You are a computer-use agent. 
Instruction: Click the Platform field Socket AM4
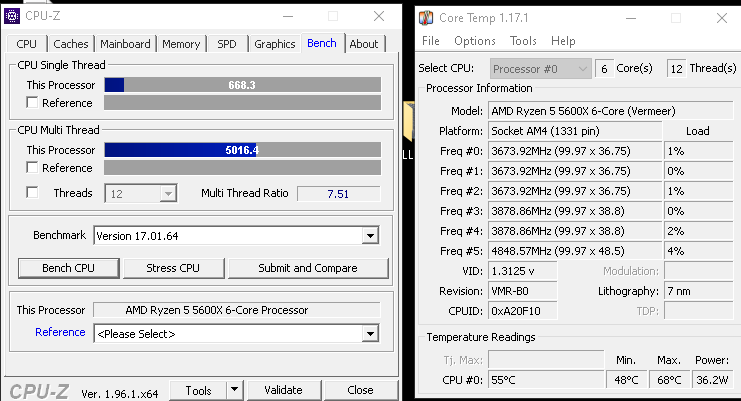click(x=575, y=131)
